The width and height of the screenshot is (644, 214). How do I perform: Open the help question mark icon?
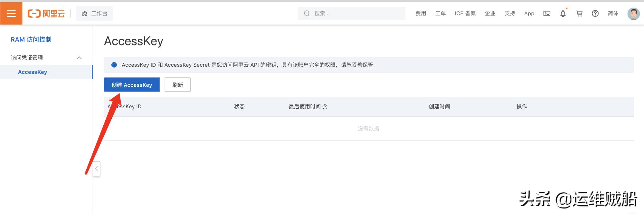(595, 14)
